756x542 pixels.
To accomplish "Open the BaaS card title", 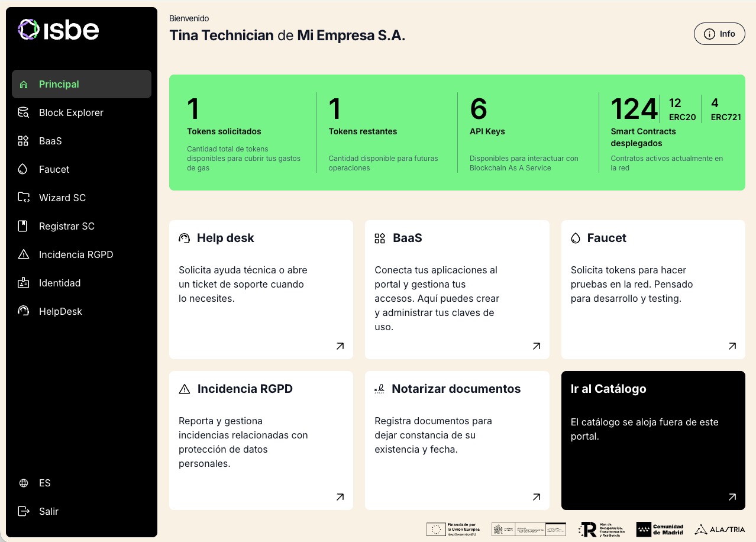I will tap(408, 238).
